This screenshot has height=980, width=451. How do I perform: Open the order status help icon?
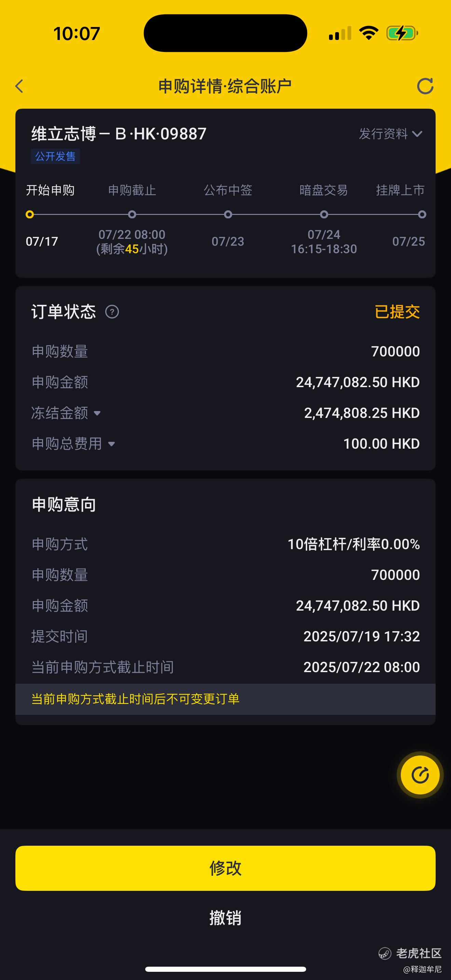coord(112,312)
